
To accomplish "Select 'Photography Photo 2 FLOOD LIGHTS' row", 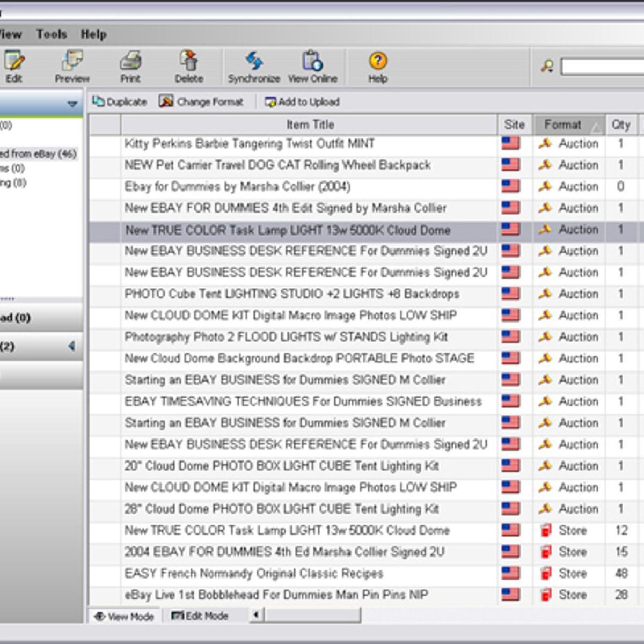I will pos(309,336).
